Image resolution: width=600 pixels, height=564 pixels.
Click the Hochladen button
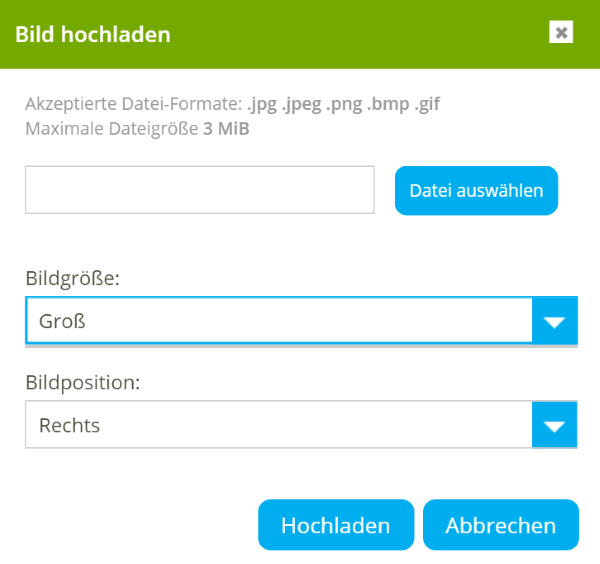(335, 525)
